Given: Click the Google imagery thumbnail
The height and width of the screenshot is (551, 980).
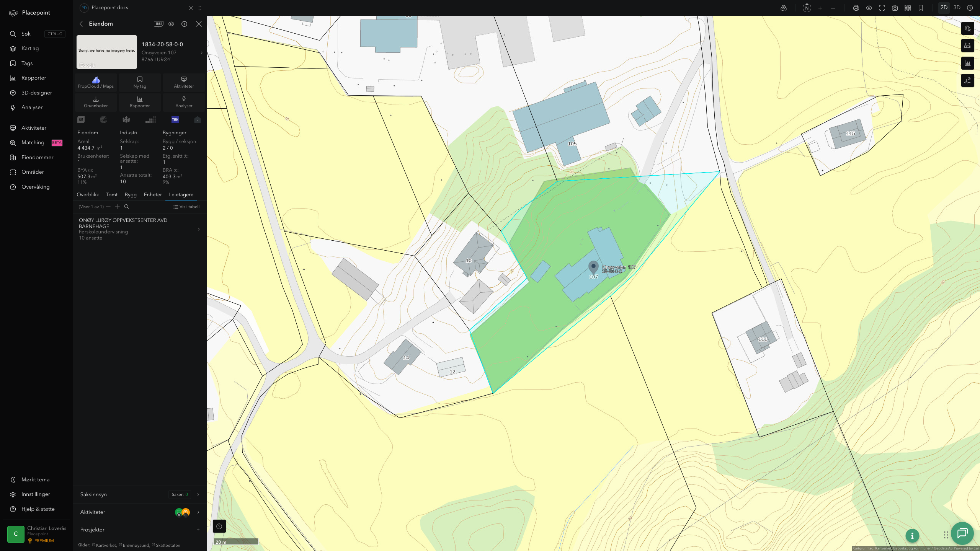Looking at the screenshot, I should pyautogui.click(x=107, y=52).
